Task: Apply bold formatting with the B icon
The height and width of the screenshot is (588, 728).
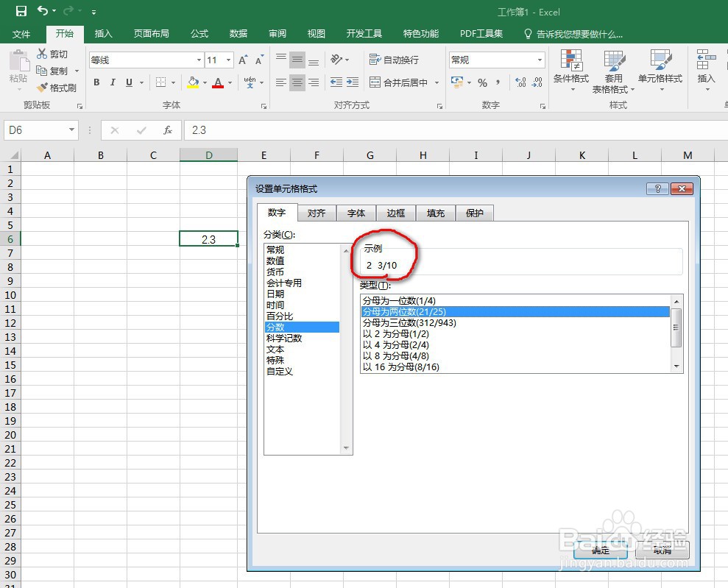Action: [96, 82]
